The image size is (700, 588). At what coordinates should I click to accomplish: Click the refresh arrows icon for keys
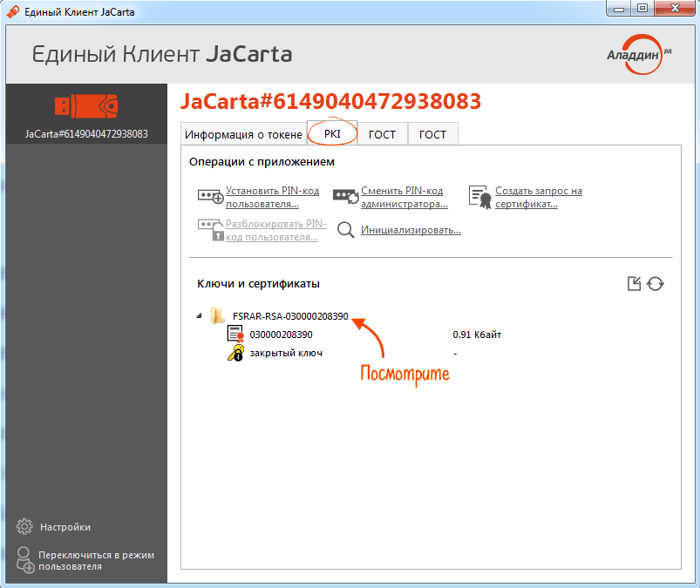coord(656,284)
